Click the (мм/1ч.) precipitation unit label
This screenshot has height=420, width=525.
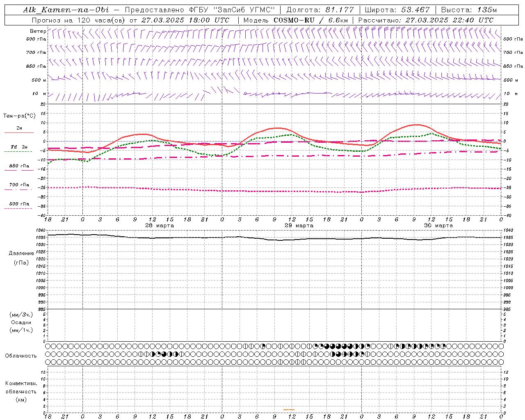[x=21, y=330]
